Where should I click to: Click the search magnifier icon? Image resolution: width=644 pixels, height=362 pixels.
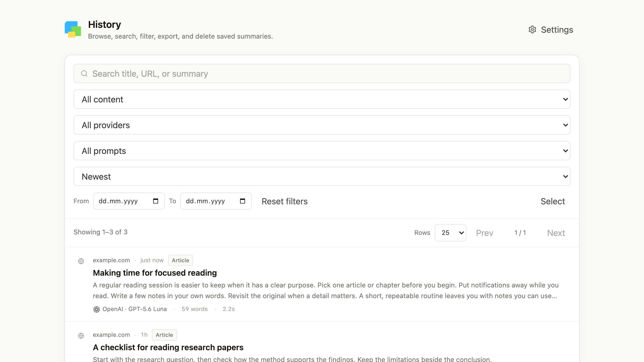(84, 73)
